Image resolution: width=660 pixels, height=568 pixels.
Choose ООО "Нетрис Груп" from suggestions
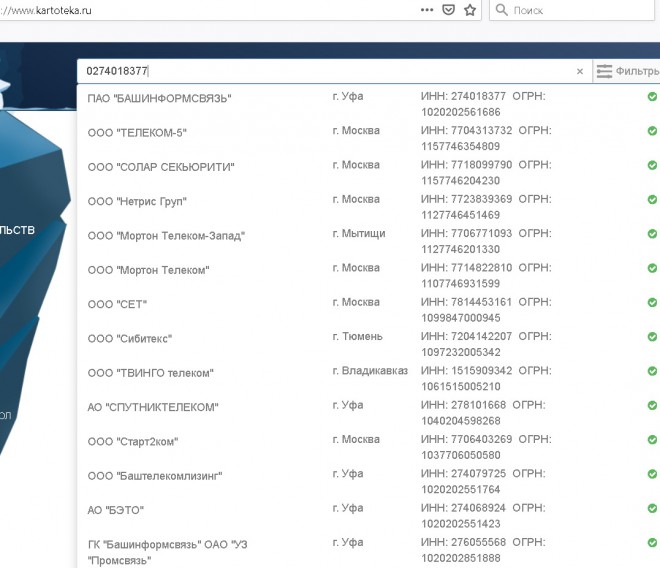[137, 202]
